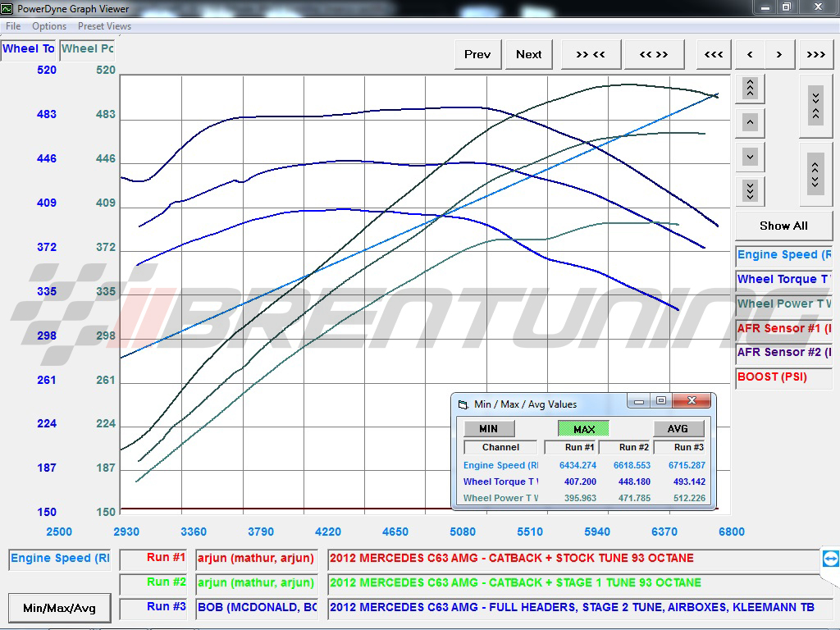Click the wheel torque value 493.142
The width and height of the screenshot is (840, 630).
(689, 482)
